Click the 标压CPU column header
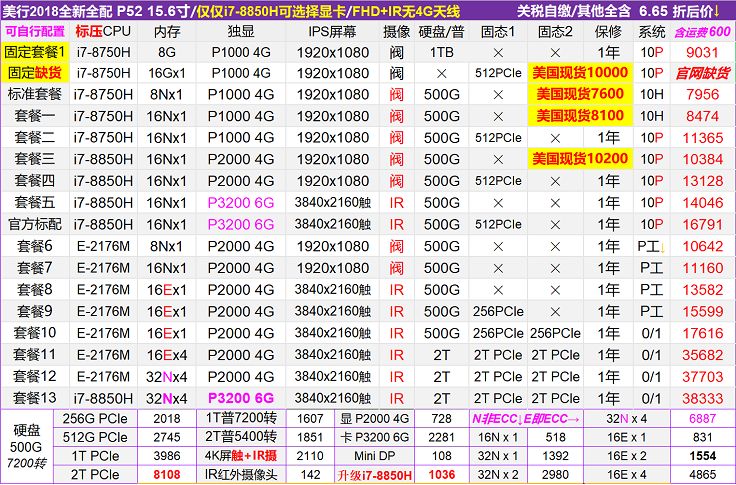 (x=104, y=31)
